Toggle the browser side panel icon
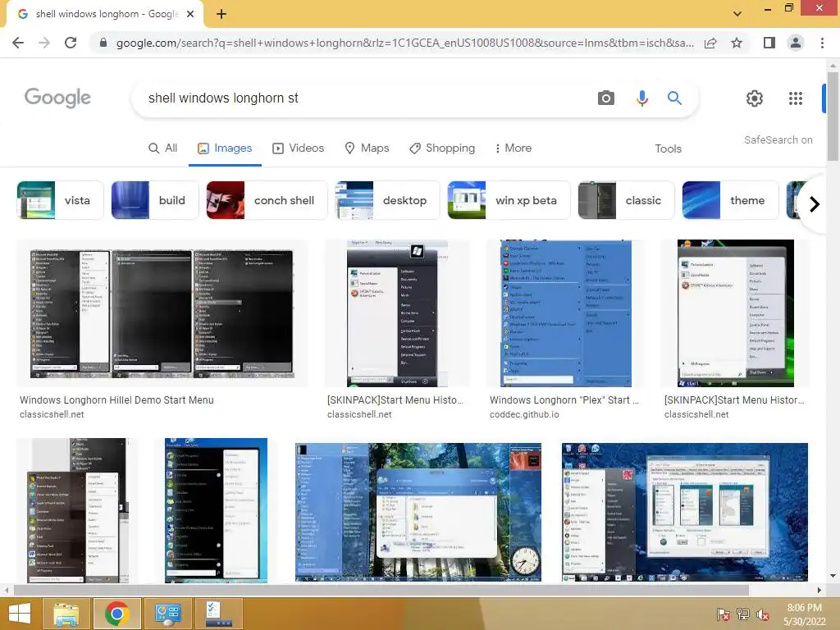Screen dimensions: 840x630 pos(769,43)
